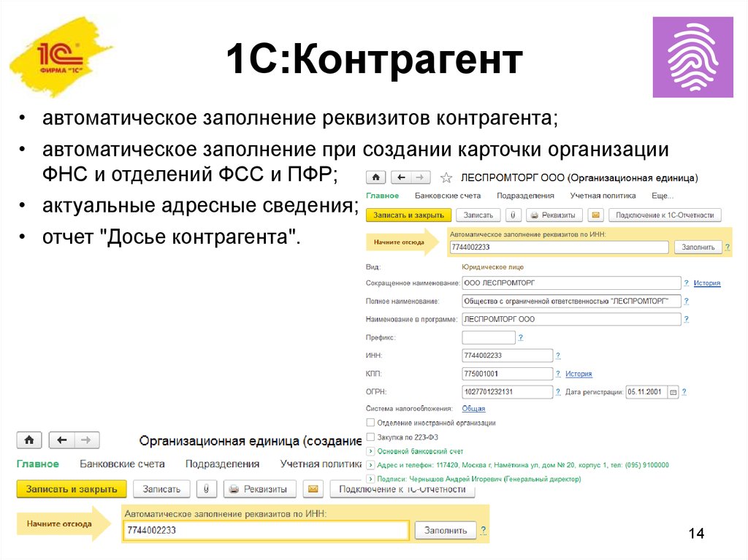
Task: Focus Наименование в программе field
Action: pyautogui.click(x=571, y=319)
